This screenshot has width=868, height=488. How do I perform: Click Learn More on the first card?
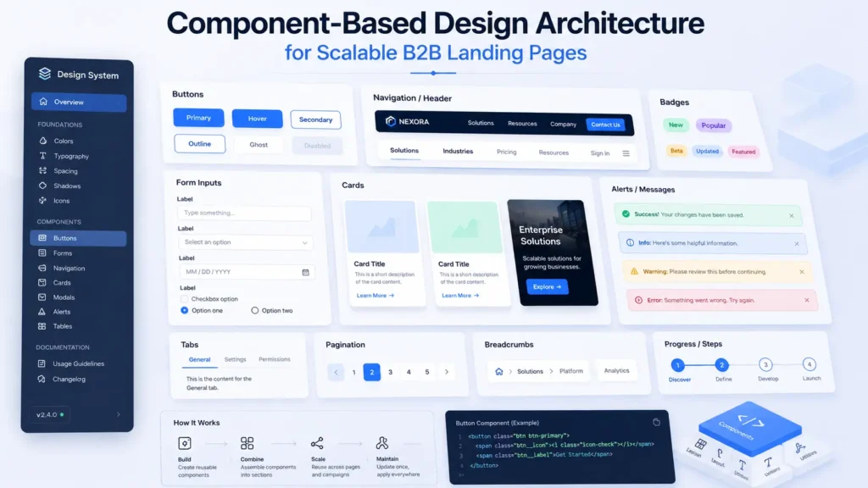[x=376, y=296]
